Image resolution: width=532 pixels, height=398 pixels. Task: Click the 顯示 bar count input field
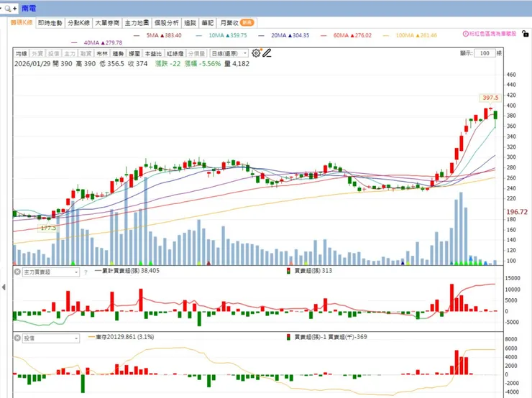click(x=485, y=53)
